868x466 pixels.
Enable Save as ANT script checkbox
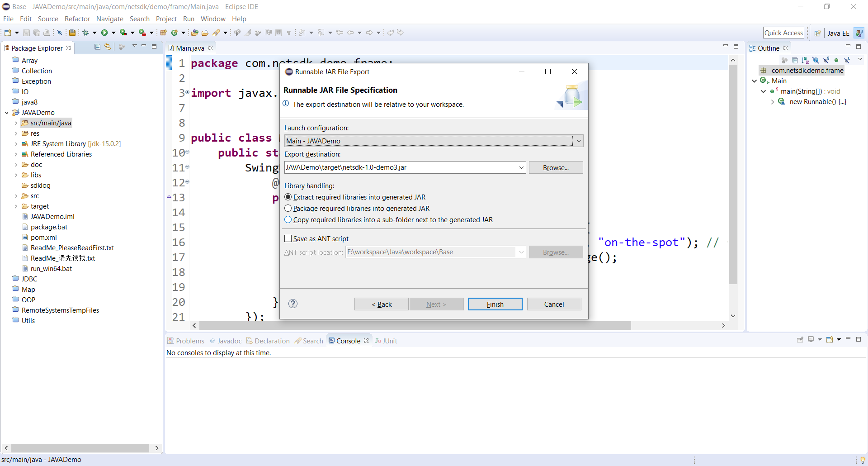tap(288, 238)
